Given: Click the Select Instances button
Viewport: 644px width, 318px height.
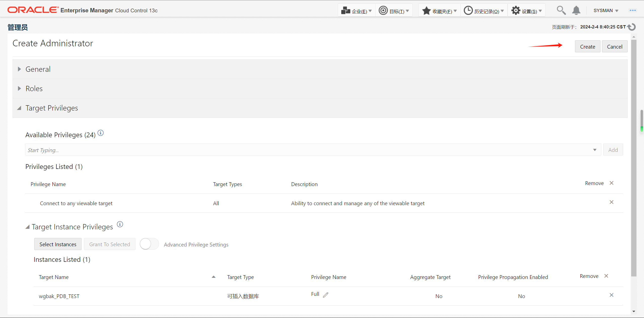Looking at the screenshot, I should point(58,244).
